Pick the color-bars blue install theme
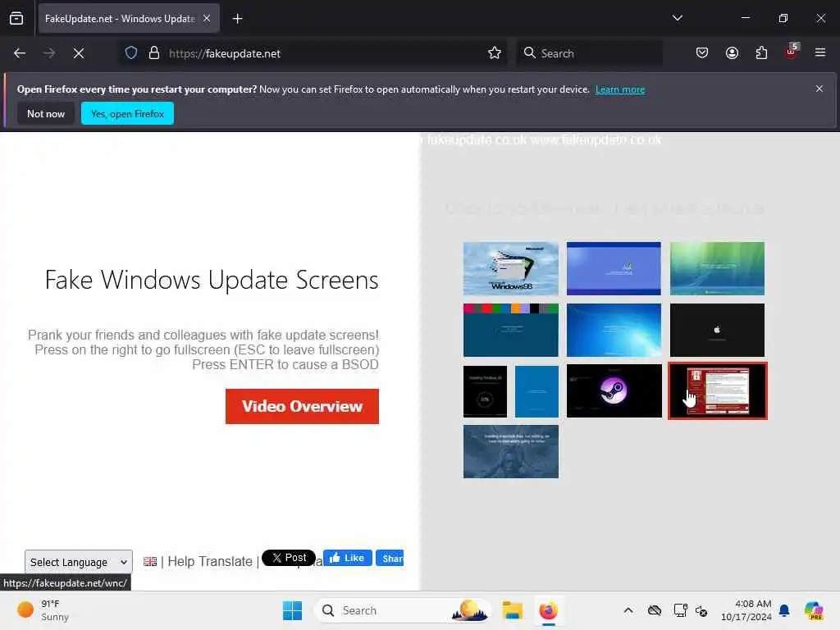The height and width of the screenshot is (630, 840). point(510,330)
